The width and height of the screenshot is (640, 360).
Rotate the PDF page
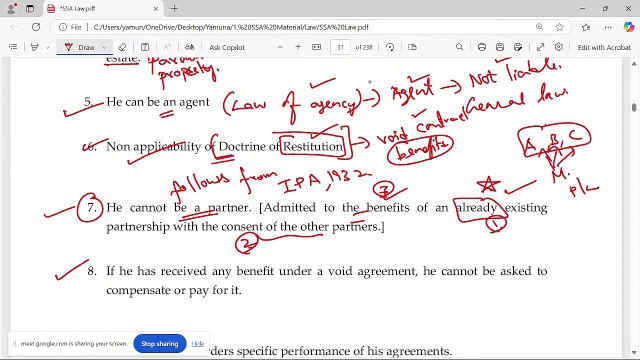pyautogui.click(x=390, y=47)
